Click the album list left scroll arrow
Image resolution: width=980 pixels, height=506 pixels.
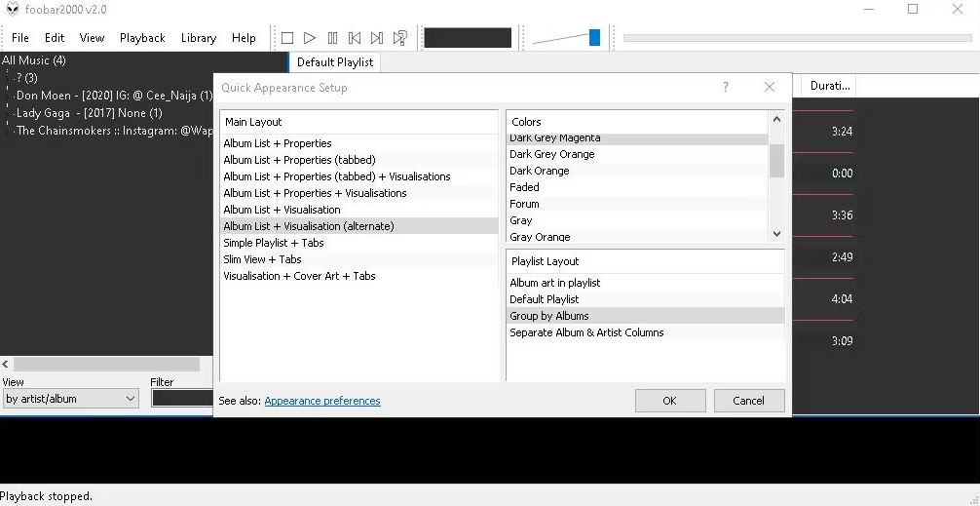[x=6, y=364]
